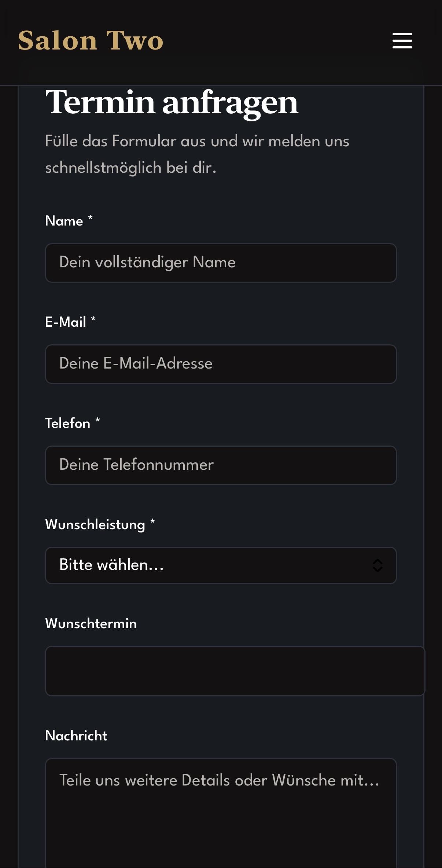Focus the "Dein vollständiger Name" input
Screen dimensions: 442x868
tap(221, 263)
